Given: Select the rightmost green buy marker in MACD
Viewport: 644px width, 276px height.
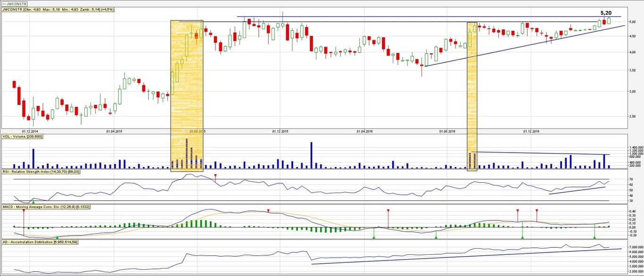Looking at the screenshot, I should (x=594, y=237).
